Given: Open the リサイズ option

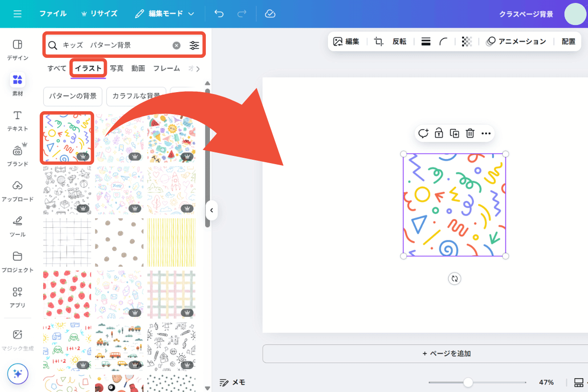Looking at the screenshot, I should 99,14.
